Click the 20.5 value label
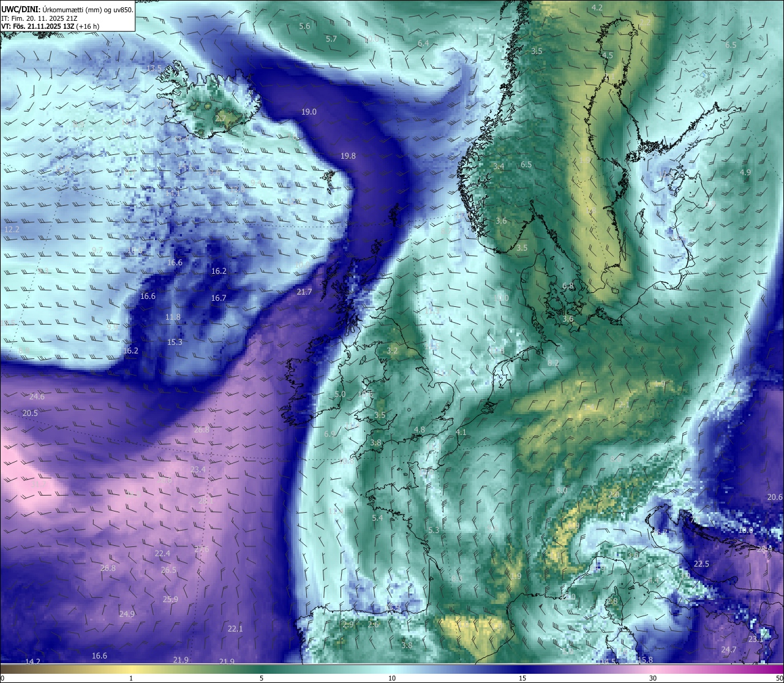This screenshot has height=683, width=784. tap(30, 413)
